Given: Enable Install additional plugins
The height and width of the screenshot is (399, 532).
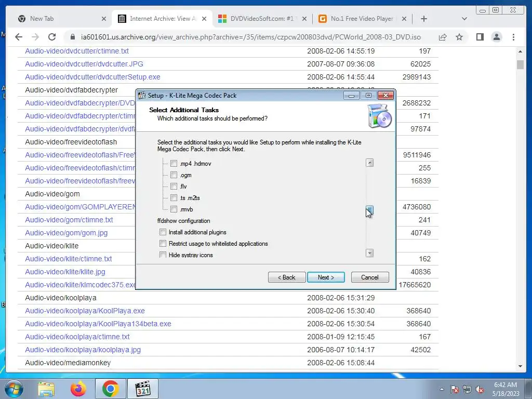Looking at the screenshot, I should pos(163,232).
